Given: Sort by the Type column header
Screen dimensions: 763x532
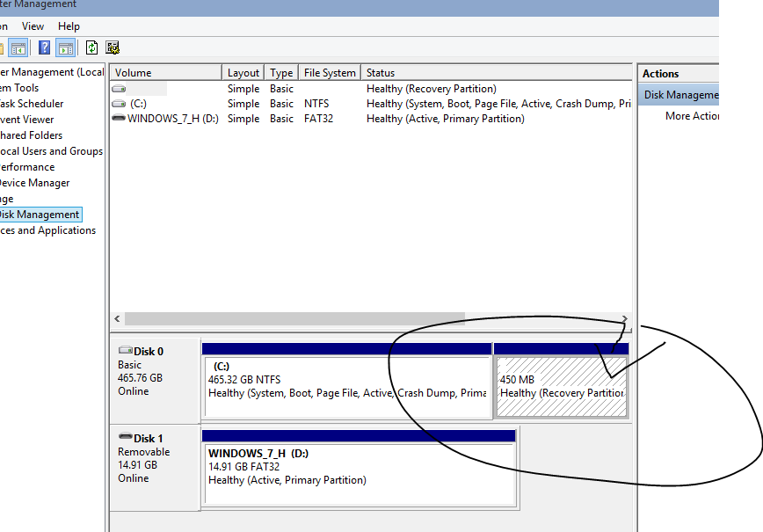Looking at the screenshot, I should click(281, 72).
